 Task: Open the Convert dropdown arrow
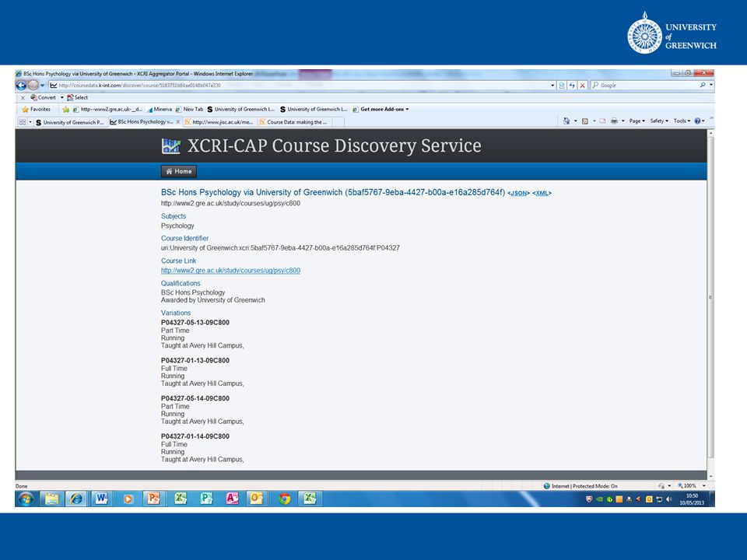[x=62, y=98]
